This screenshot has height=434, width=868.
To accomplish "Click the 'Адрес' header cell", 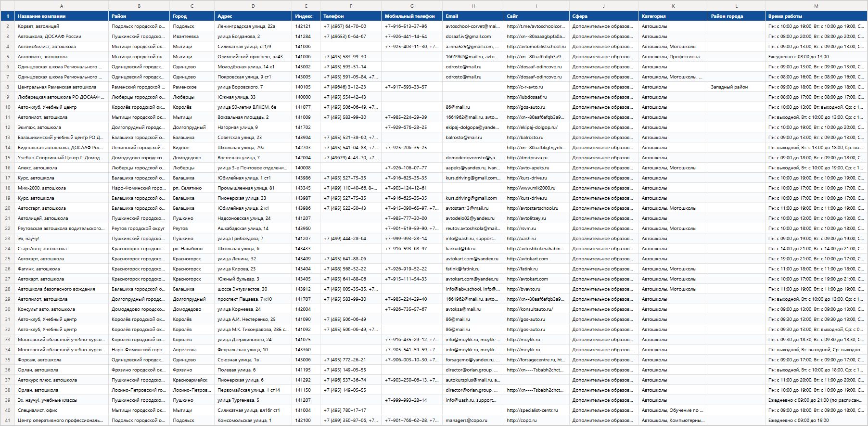I will pyautogui.click(x=253, y=16).
